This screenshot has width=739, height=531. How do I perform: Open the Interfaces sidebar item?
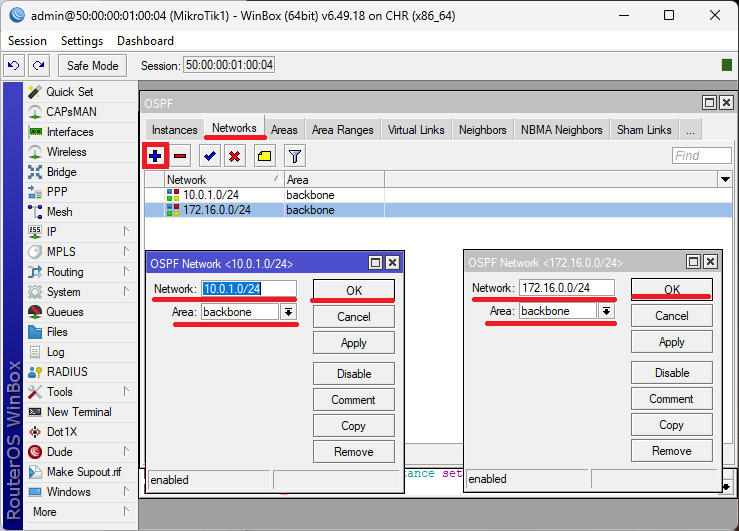(69, 132)
